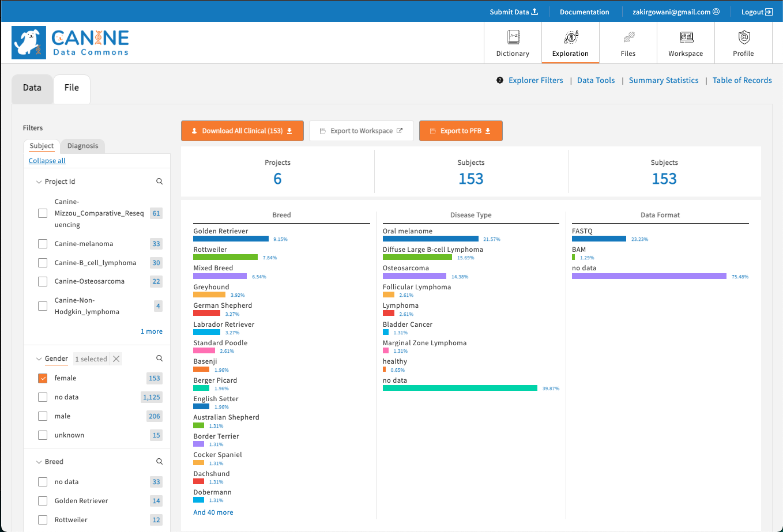Go to the Workspace area
The image size is (783, 532).
pyautogui.click(x=686, y=43)
